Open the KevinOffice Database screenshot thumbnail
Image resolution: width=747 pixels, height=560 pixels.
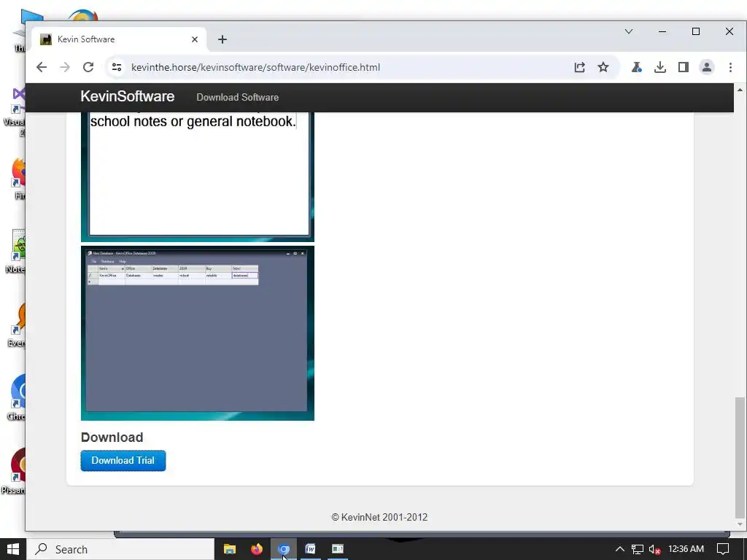tap(197, 333)
